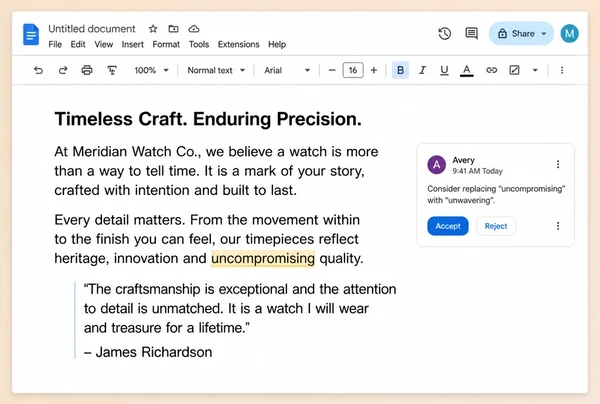Image resolution: width=600 pixels, height=404 pixels.
Task: Click the 9:41 AM Today timestamp
Action: point(477,171)
